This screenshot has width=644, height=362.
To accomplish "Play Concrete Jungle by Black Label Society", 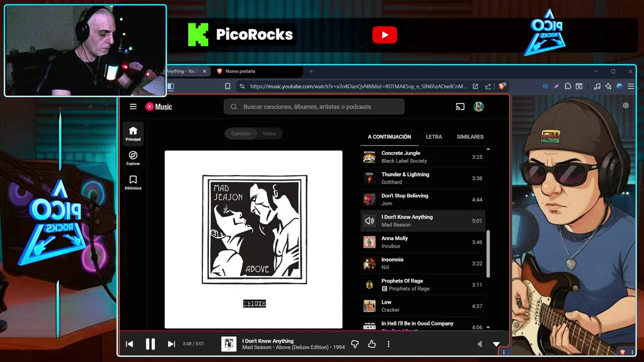I will pos(423,157).
